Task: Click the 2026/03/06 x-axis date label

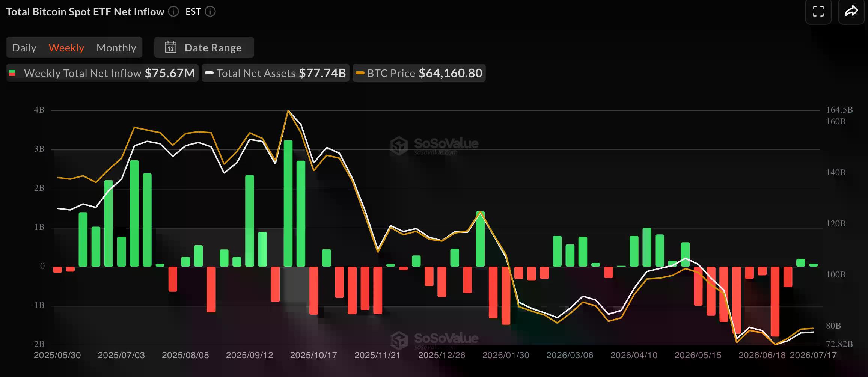Action: [570, 355]
